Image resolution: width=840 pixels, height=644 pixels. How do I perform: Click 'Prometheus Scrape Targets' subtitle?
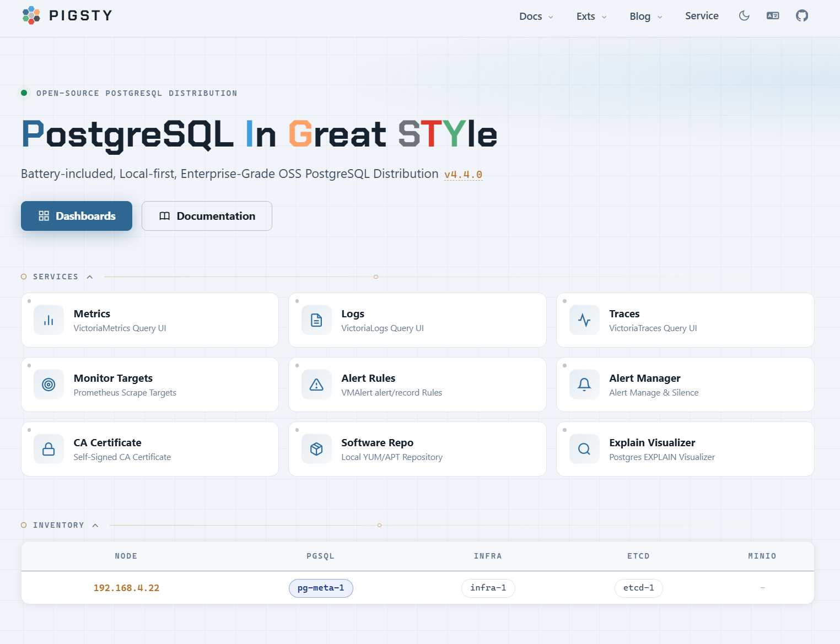[x=125, y=393]
